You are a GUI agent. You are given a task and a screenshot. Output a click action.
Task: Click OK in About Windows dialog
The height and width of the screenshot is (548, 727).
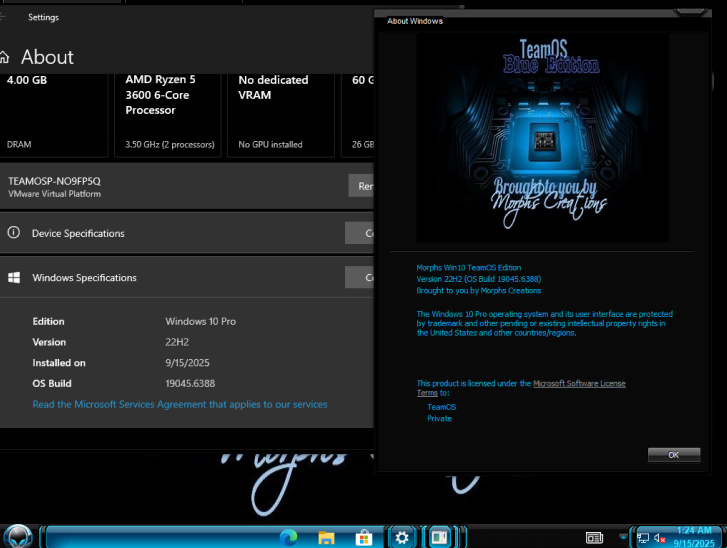click(674, 455)
